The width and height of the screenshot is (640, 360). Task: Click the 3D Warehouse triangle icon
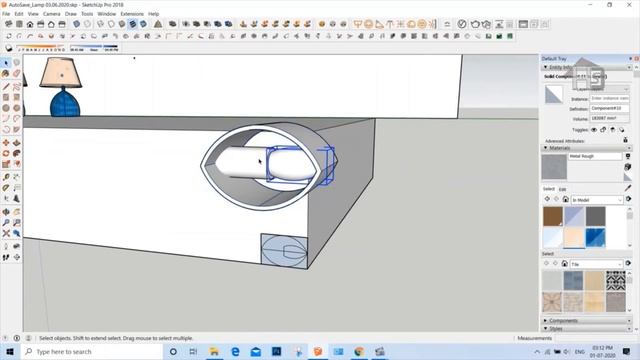tap(158, 24)
